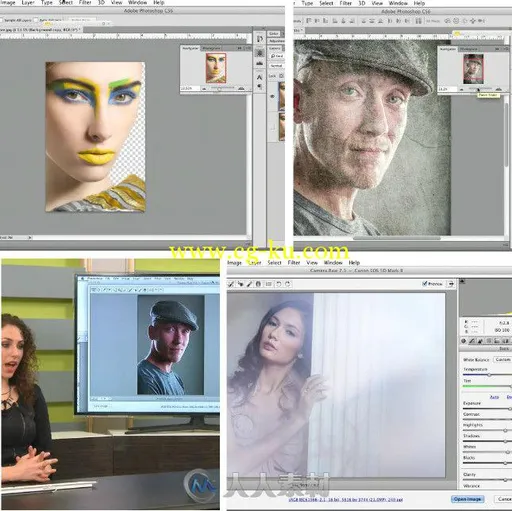Click Align Left Edges icon in top-right options bar
Viewport: 512px width, 511px height.
click(335, 21)
